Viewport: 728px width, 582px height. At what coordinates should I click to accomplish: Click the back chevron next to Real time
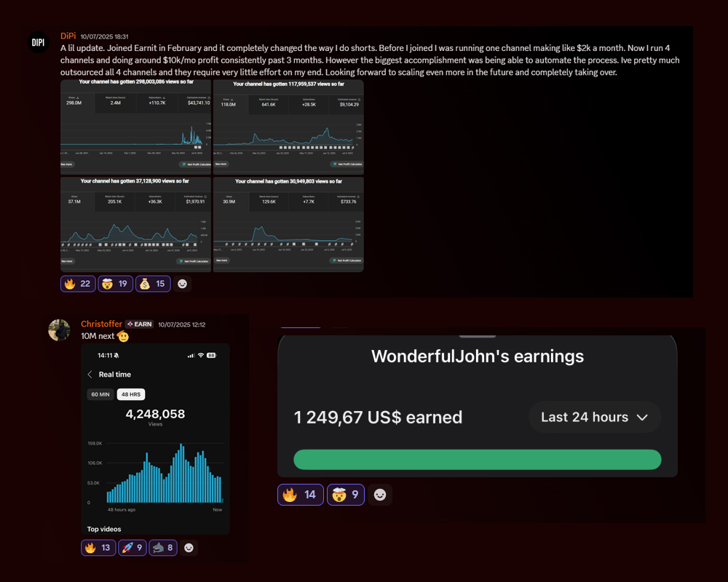pos(90,375)
